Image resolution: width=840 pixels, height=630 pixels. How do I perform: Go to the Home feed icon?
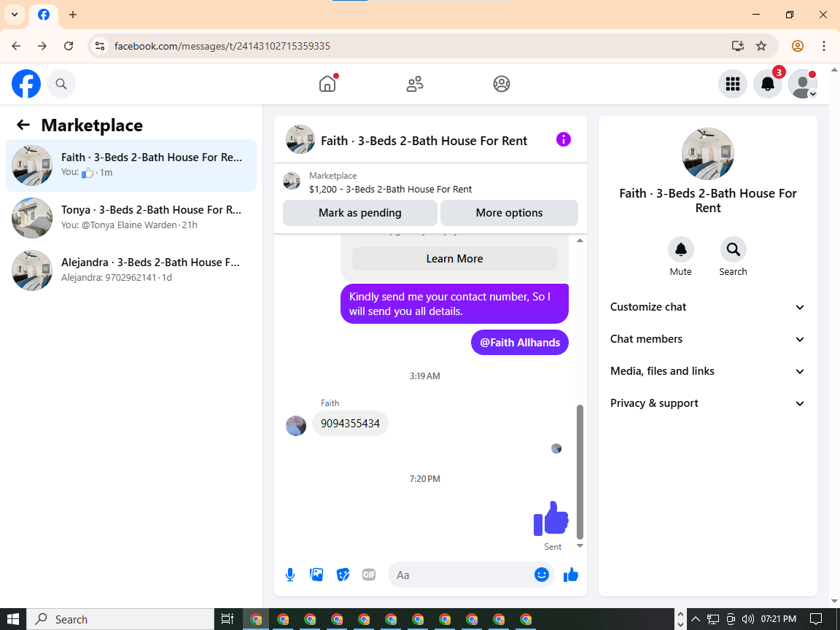[x=327, y=84]
